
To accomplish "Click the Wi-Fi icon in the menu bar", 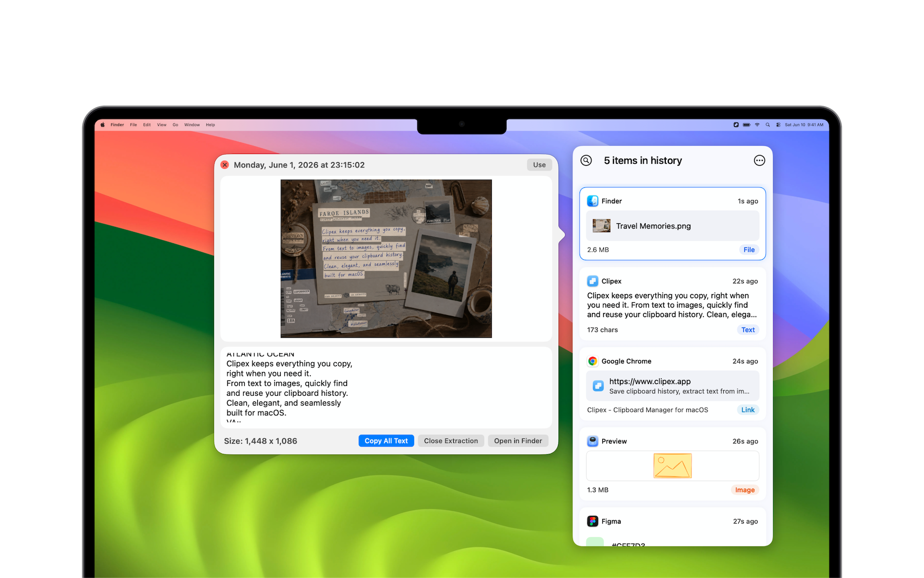I will point(757,125).
